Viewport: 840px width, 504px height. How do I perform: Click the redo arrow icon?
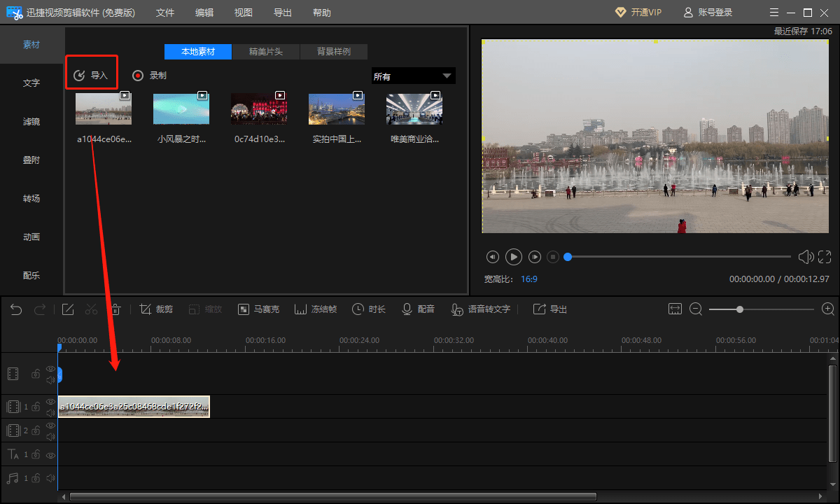pos(40,309)
